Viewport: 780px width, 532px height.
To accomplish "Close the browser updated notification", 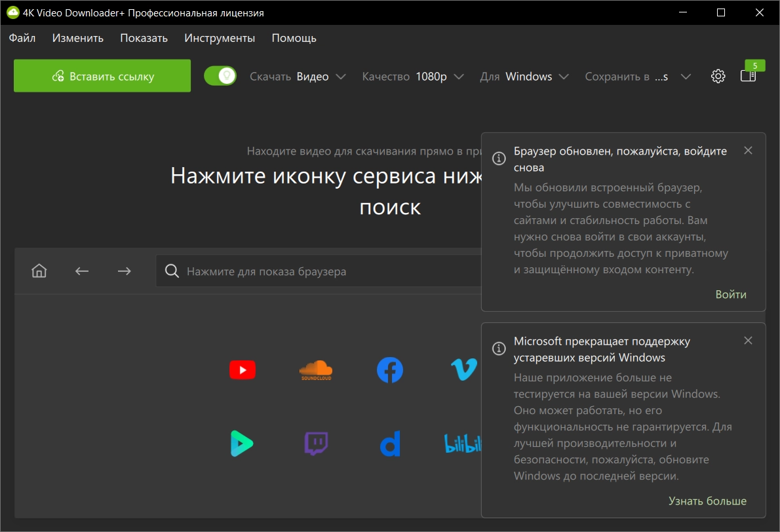I will [748, 150].
